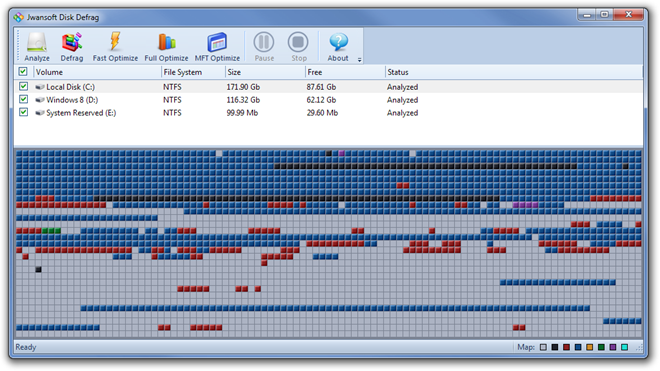
Task: Click the cyan map legend swatch
Action: pyautogui.click(x=625, y=347)
